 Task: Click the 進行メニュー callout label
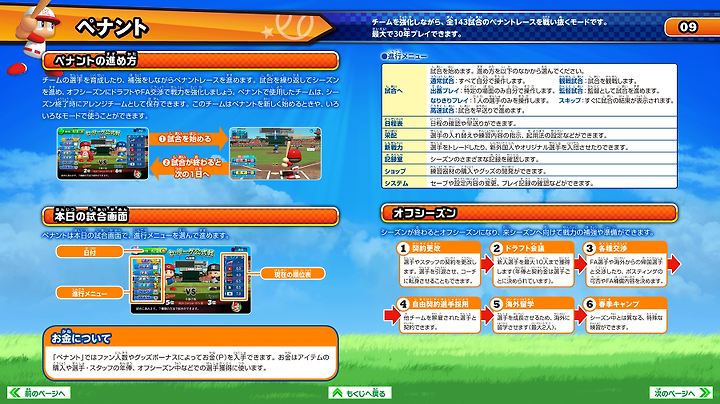[x=90, y=293]
